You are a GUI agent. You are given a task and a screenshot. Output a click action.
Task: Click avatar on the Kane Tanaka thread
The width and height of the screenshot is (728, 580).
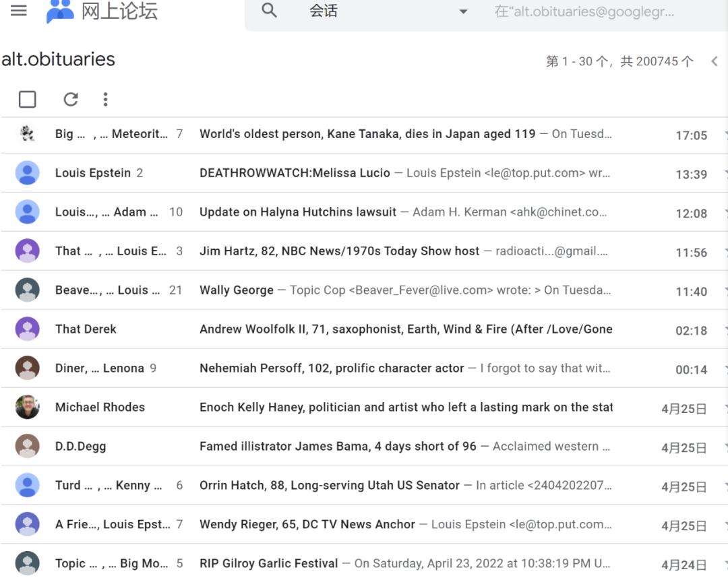pyautogui.click(x=28, y=133)
